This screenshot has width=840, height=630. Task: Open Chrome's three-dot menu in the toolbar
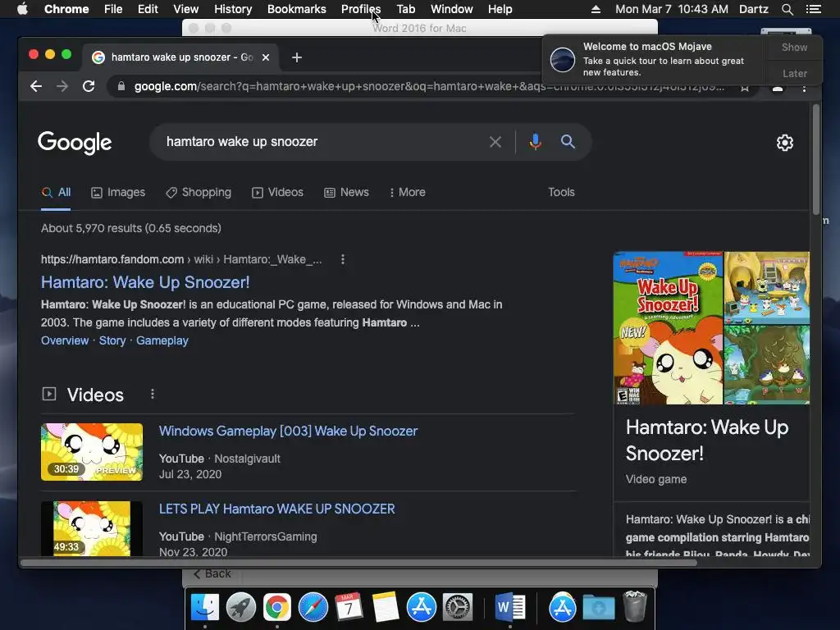pos(804,88)
